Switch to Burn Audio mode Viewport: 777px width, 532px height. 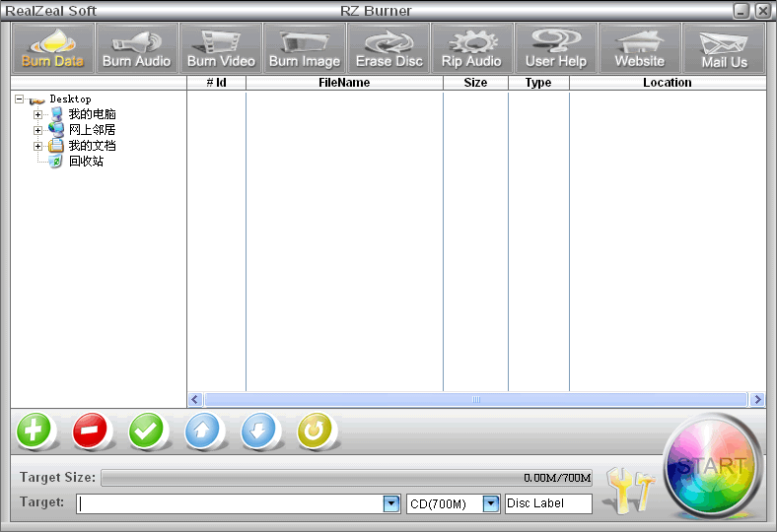coord(137,48)
